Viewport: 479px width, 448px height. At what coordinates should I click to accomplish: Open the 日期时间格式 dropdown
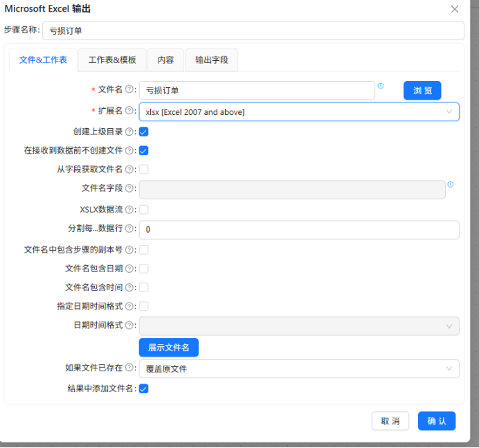click(299, 326)
